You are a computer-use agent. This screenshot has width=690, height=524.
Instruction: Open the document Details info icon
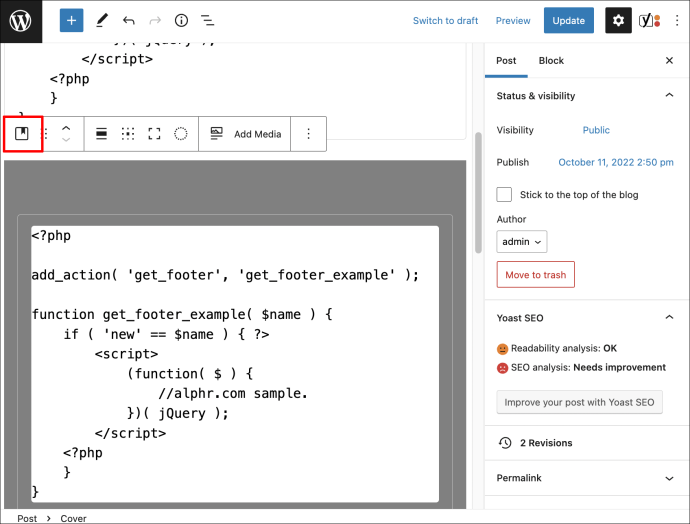(181, 20)
